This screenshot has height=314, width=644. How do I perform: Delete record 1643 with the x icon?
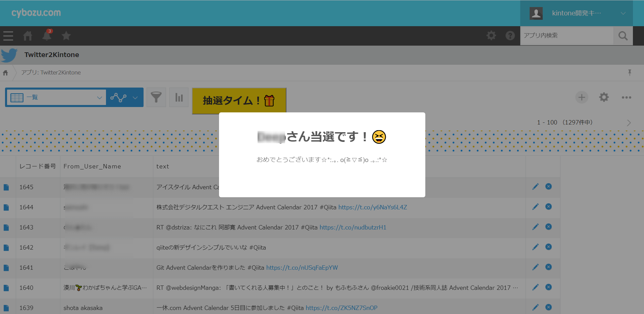click(548, 227)
